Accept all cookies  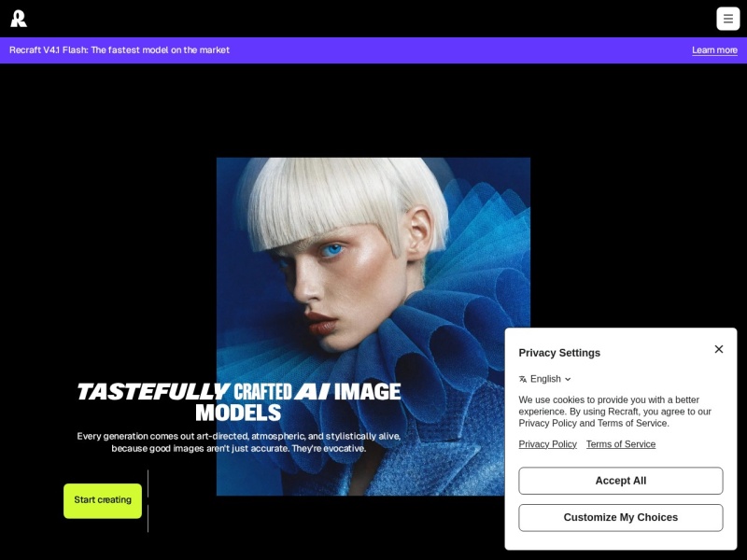[621, 481]
